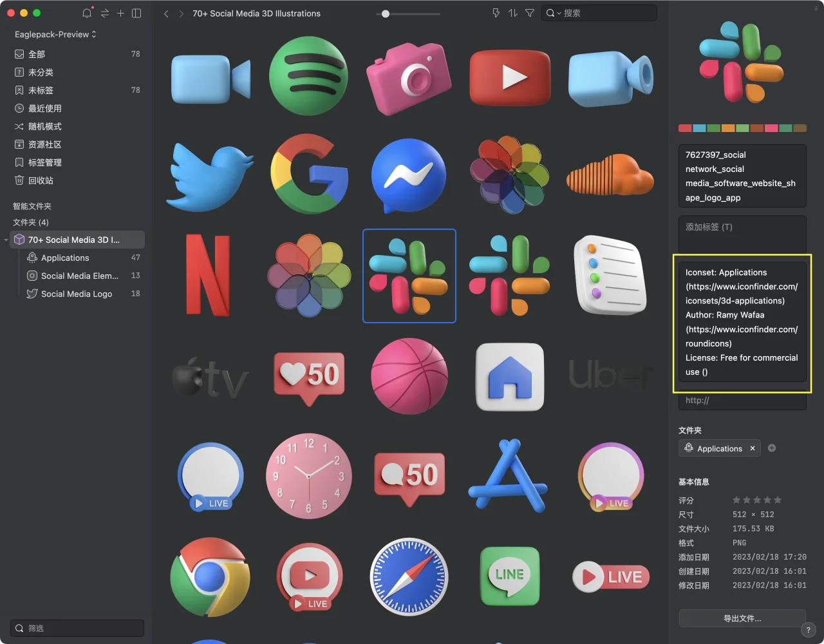
Task: Click the http:// URL field
Action: coord(742,400)
